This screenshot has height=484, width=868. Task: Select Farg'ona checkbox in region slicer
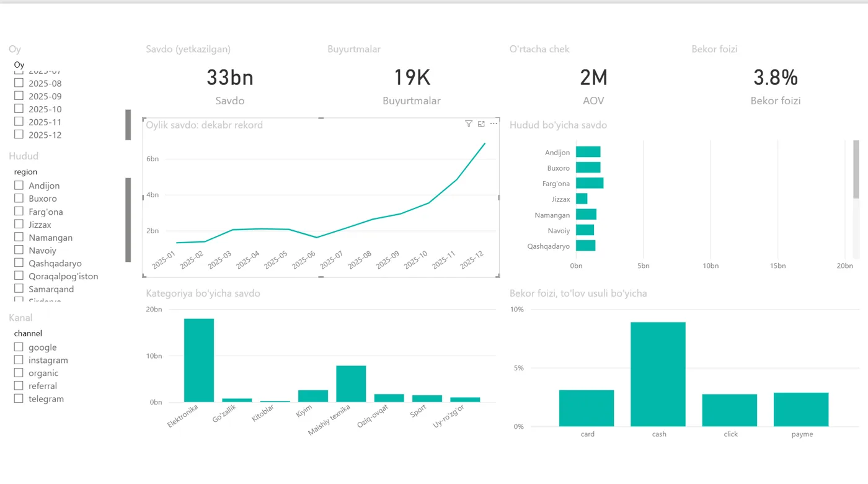pyautogui.click(x=19, y=211)
